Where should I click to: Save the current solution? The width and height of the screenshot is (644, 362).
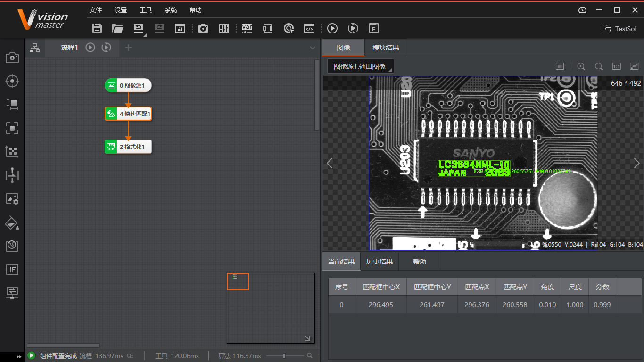coord(97,28)
